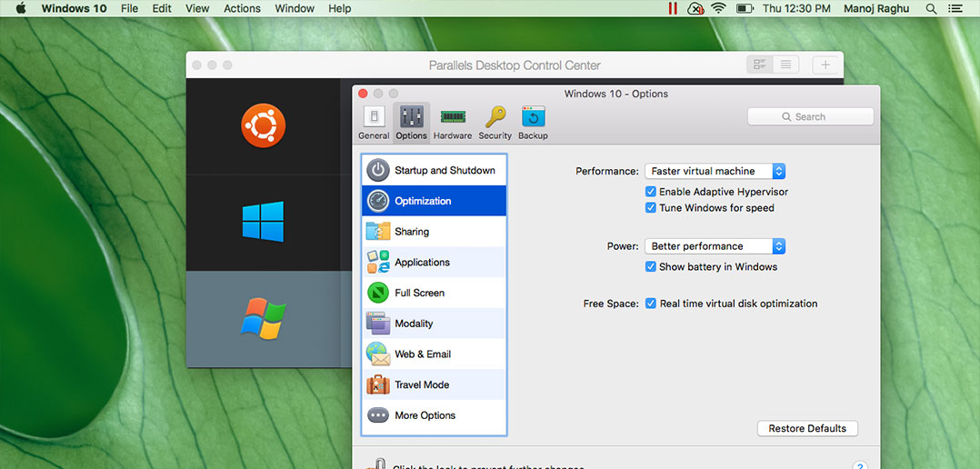Open the Window menu
The height and width of the screenshot is (469, 980).
[x=295, y=9]
